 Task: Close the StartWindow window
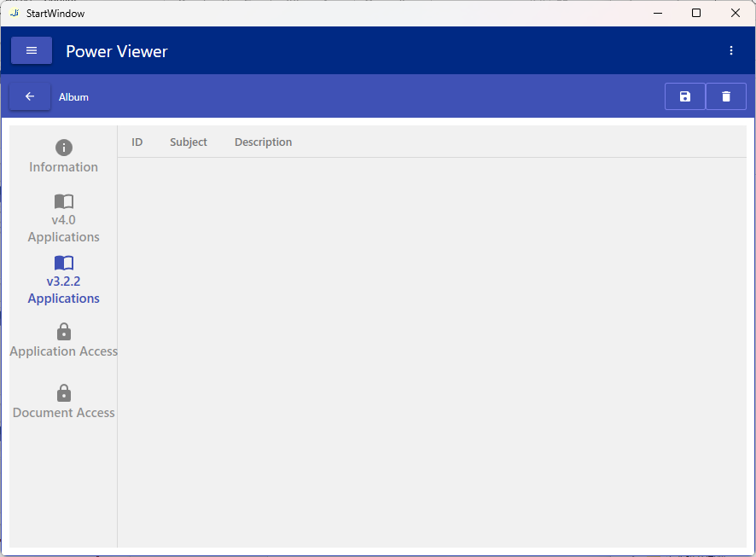coord(736,13)
